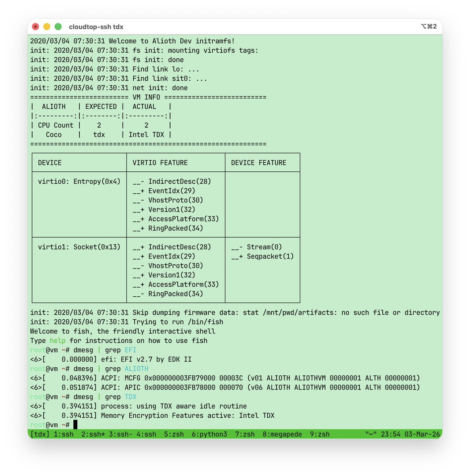Click the CPU Count row label
Viewport: 470px width, 476px height.
click(x=56, y=125)
